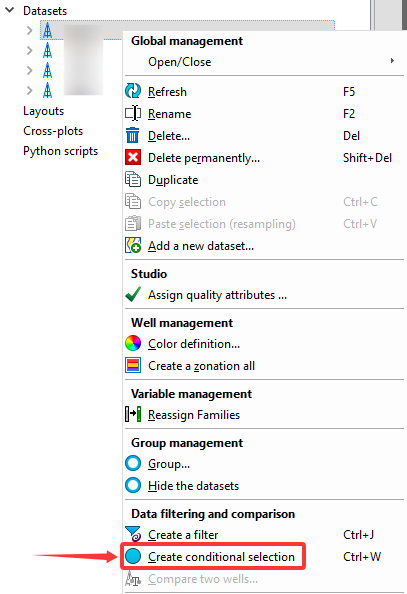Click the Reassign Families icon

(133, 414)
